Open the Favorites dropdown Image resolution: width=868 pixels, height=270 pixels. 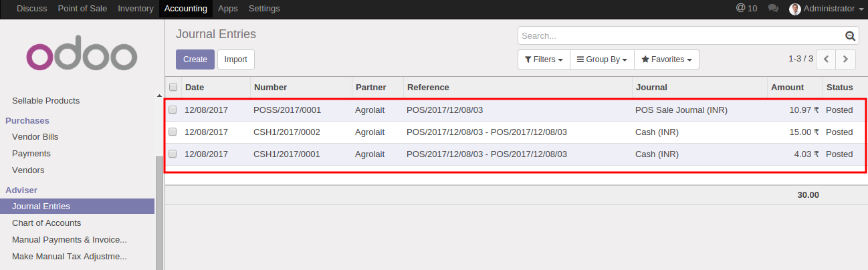(x=666, y=59)
